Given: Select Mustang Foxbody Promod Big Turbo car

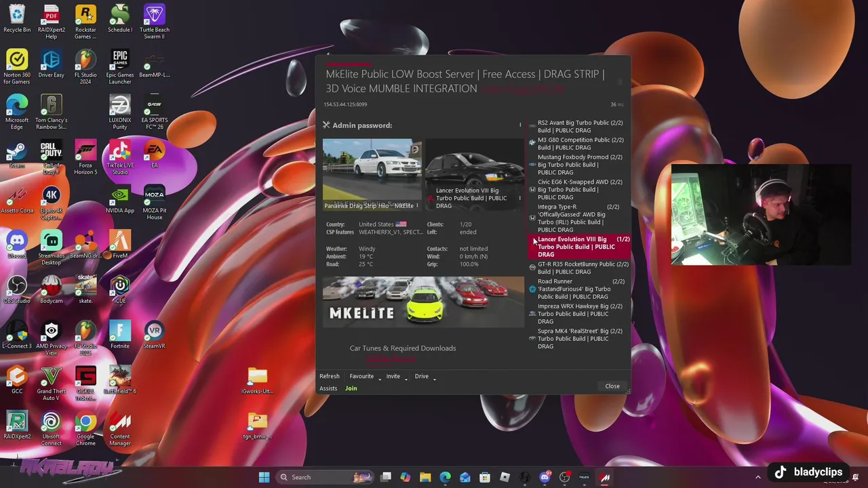Looking at the screenshot, I should 578,165.
